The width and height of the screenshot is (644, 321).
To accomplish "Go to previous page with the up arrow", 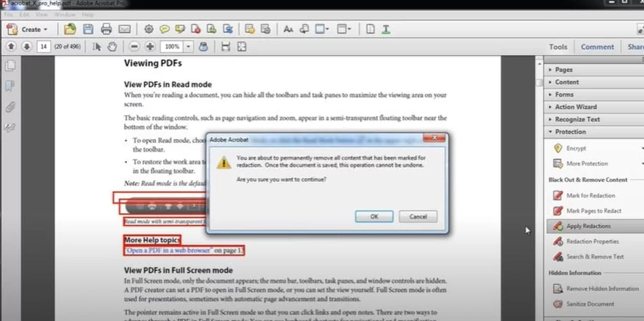I will tap(11, 47).
